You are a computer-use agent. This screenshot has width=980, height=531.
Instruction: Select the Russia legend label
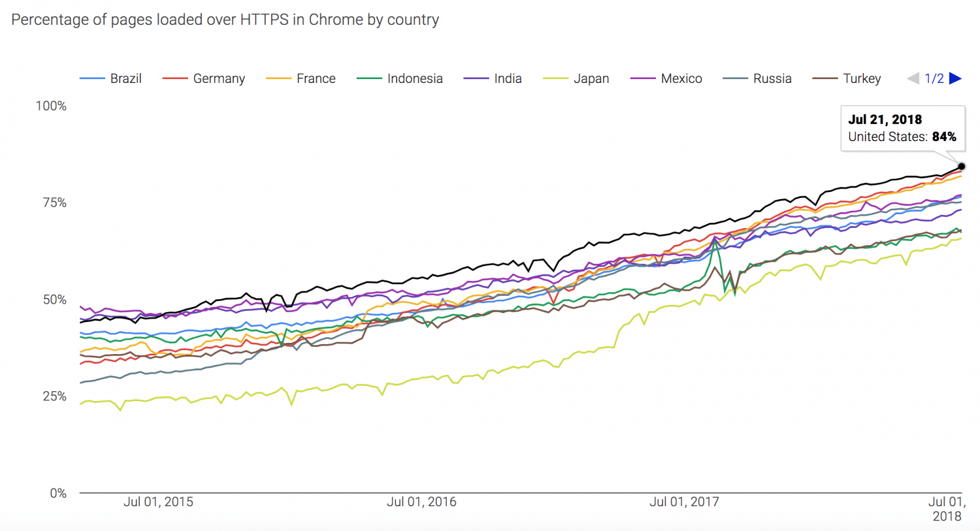[772, 78]
